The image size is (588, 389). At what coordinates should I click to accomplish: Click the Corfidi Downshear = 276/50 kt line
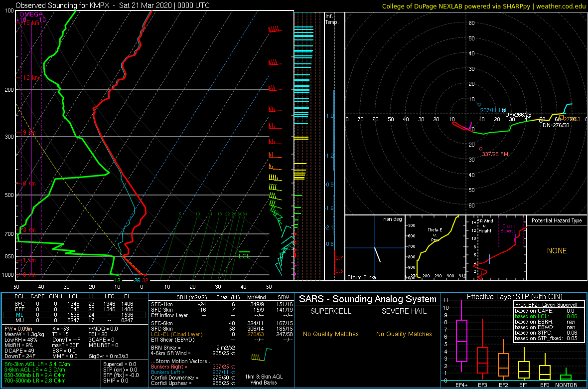click(193, 378)
